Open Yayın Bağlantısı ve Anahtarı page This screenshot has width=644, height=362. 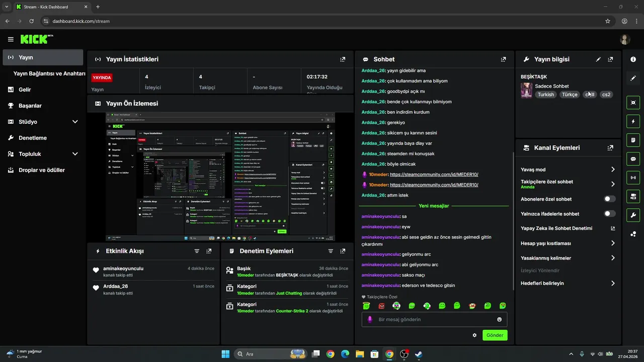49,73
